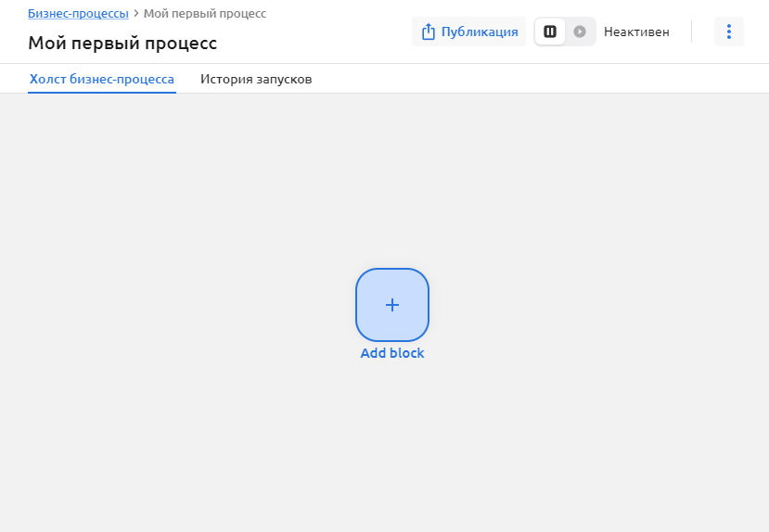
Task: Set the process to paused state
Action: click(550, 32)
